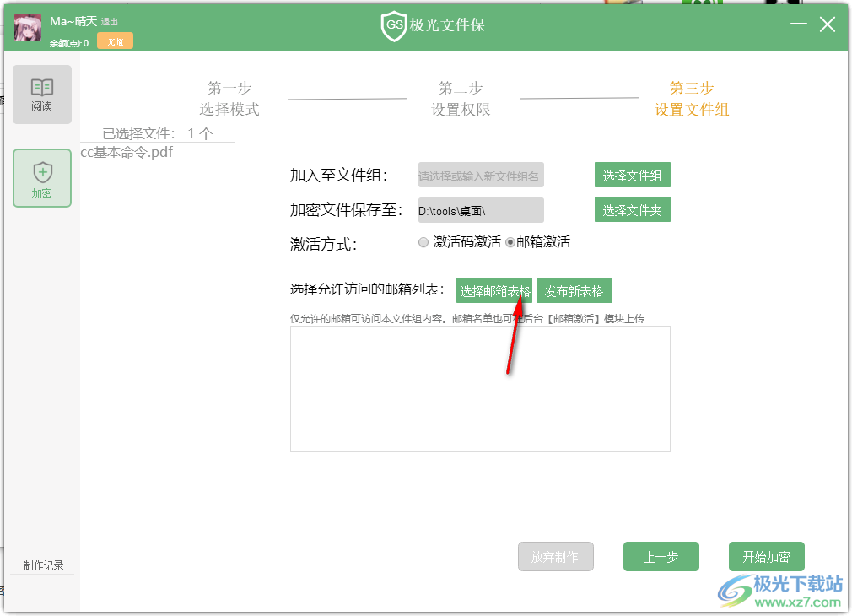Select the 加密 (Encrypt) module in sidebar
The height and width of the screenshot is (616, 852).
point(41,178)
